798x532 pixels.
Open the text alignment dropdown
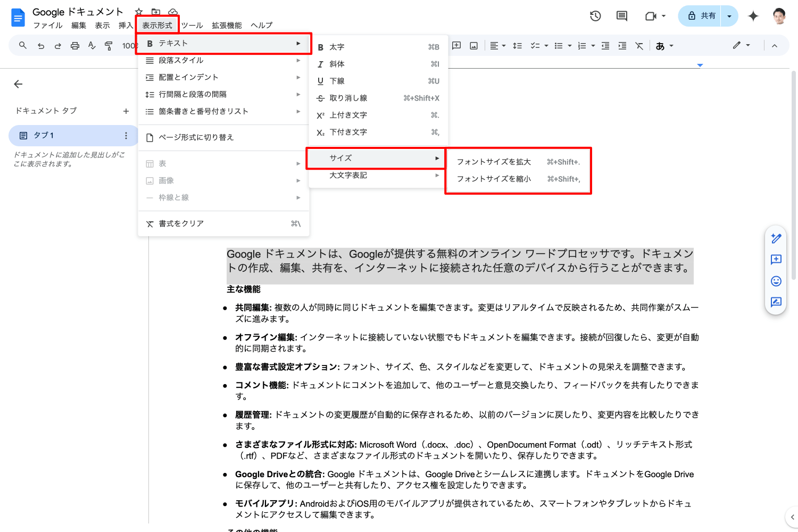(497, 46)
